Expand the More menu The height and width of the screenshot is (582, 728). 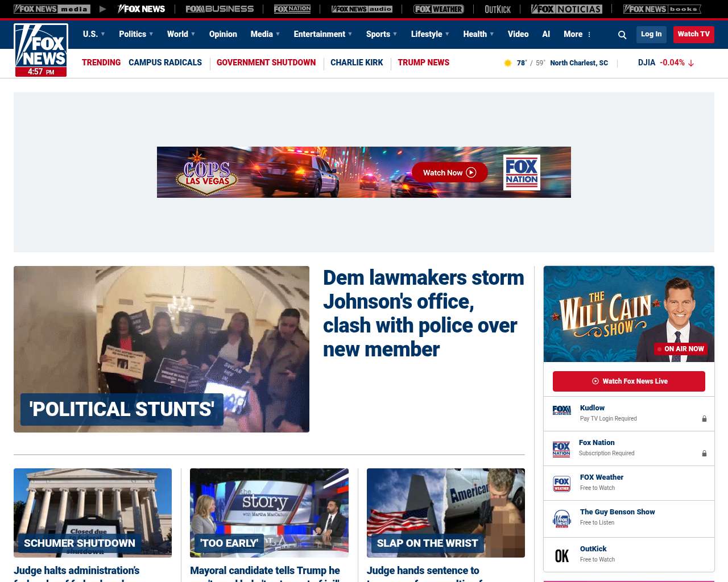577,34
